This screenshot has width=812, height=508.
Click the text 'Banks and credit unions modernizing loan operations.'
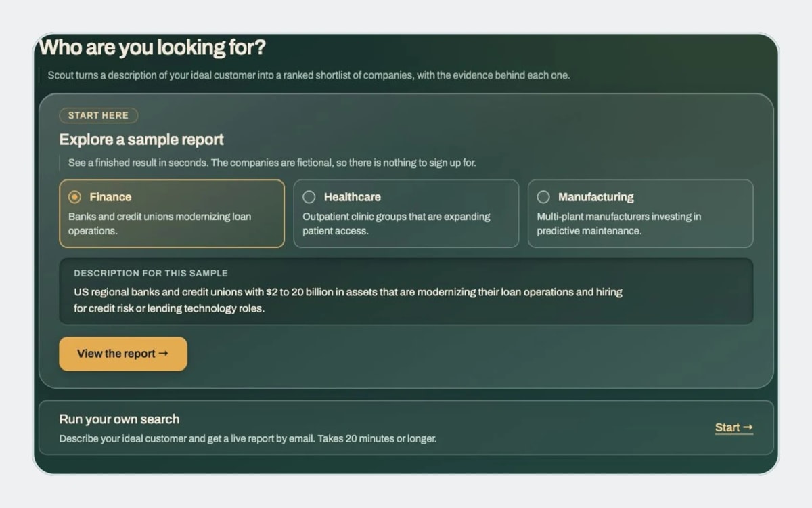pyautogui.click(x=160, y=224)
